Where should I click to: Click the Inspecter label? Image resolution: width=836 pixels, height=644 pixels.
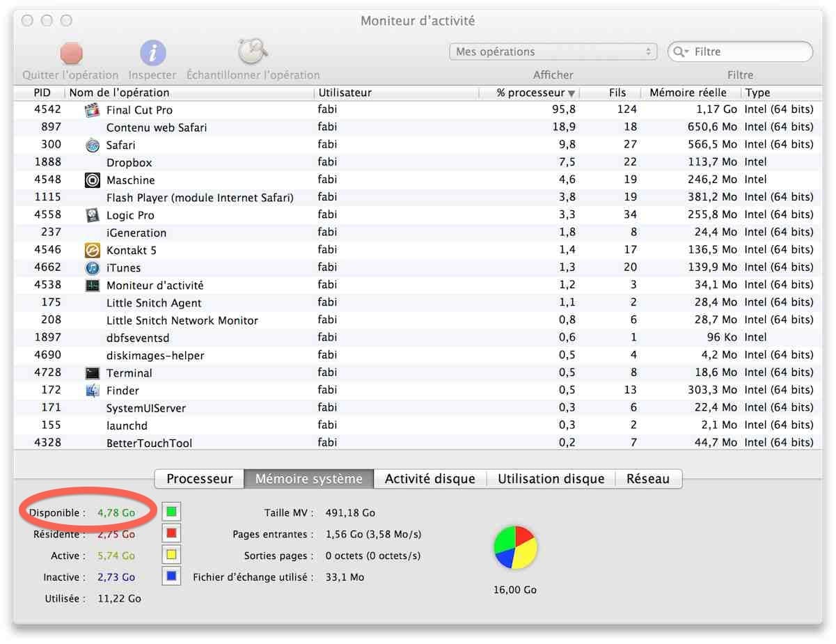click(152, 75)
